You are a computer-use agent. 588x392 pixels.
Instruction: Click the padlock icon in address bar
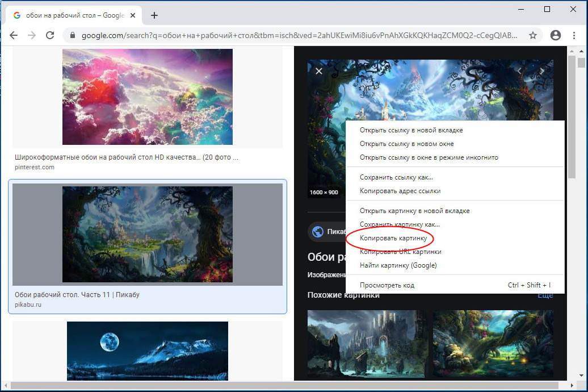[73, 35]
